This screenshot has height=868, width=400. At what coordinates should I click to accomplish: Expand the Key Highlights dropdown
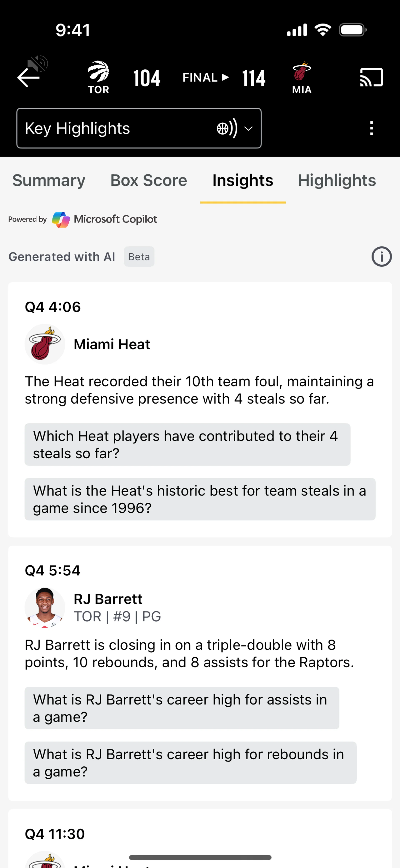tap(139, 128)
